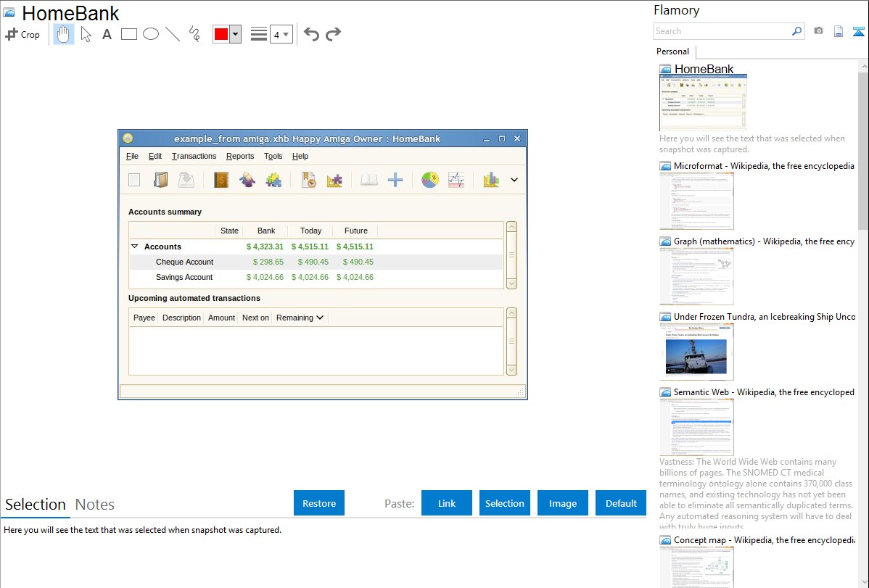
Task: Click the Payee column header
Action: (144, 318)
